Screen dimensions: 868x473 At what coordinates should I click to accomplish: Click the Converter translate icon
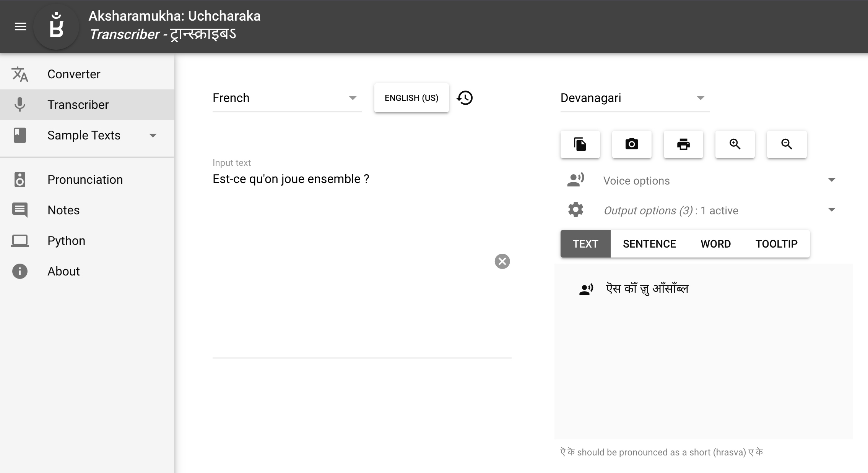click(20, 74)
